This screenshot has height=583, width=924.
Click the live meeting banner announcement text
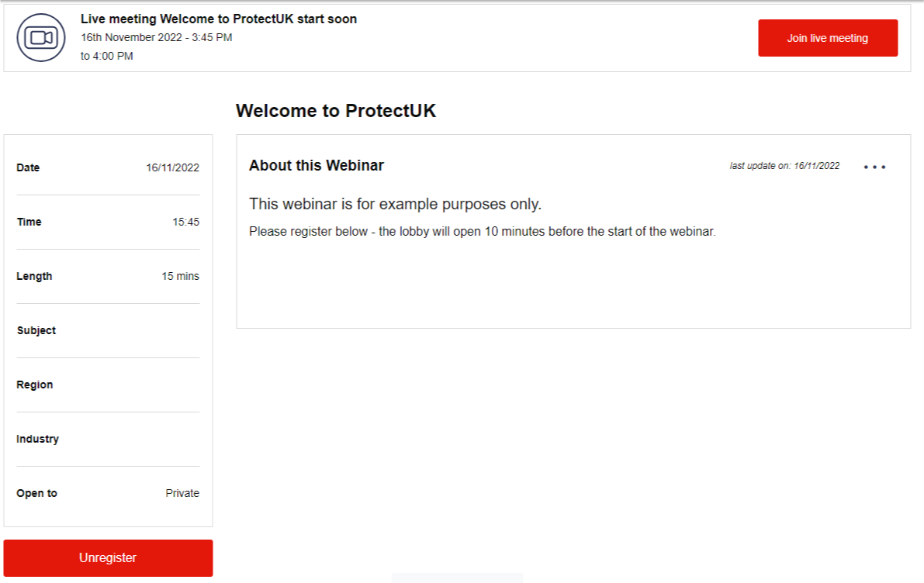point(217,19)
